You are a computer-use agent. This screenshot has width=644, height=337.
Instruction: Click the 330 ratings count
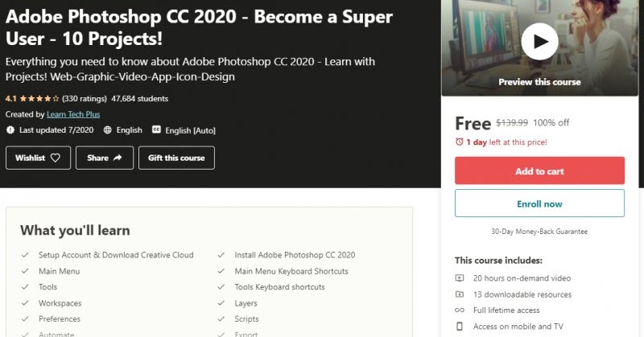tap(84, 99)
